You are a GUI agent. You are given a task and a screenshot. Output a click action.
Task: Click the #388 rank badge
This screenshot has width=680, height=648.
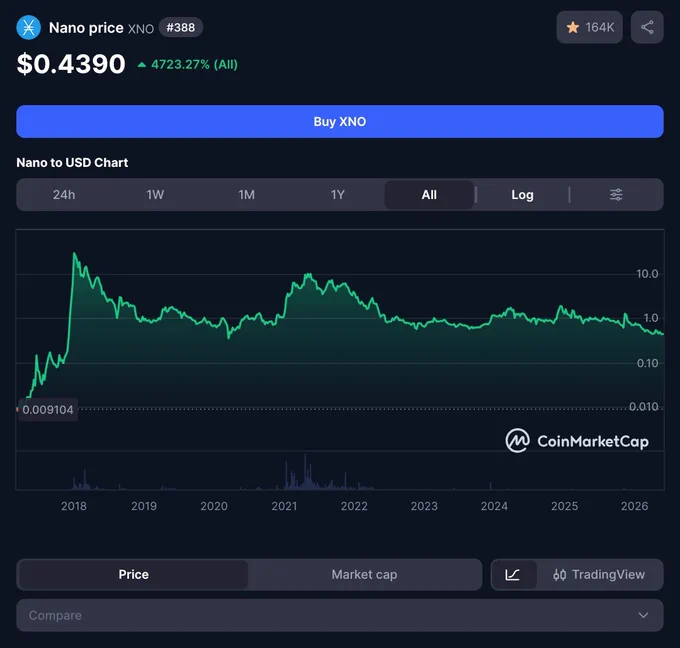pyautogui.click(x=180, y=27)
